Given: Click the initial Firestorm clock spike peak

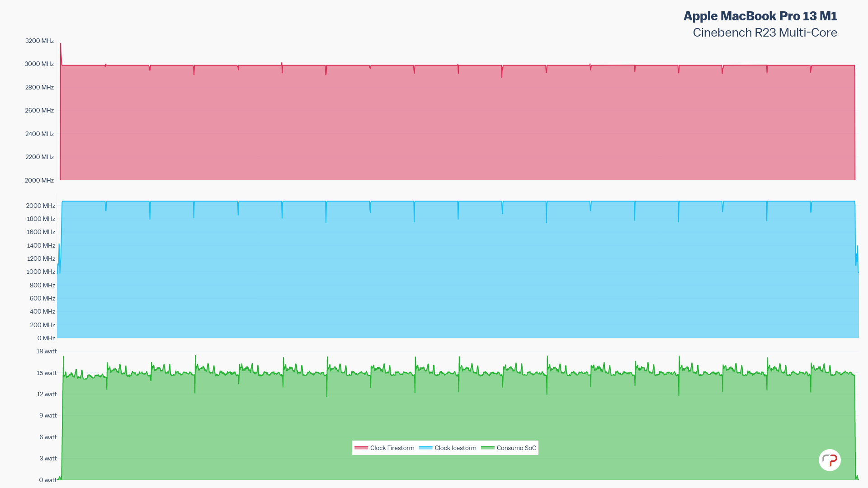Looking at the screenshot, I should [61, 44].
